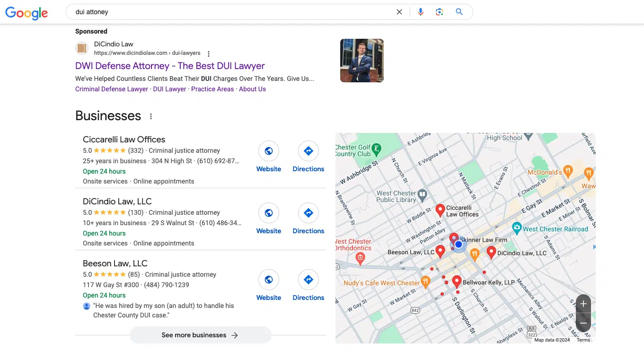Image resolution: width=644 pixels, height=360 pixels.
Task: Open Beeson Law, LLC business listing
Action: (115, 263)
